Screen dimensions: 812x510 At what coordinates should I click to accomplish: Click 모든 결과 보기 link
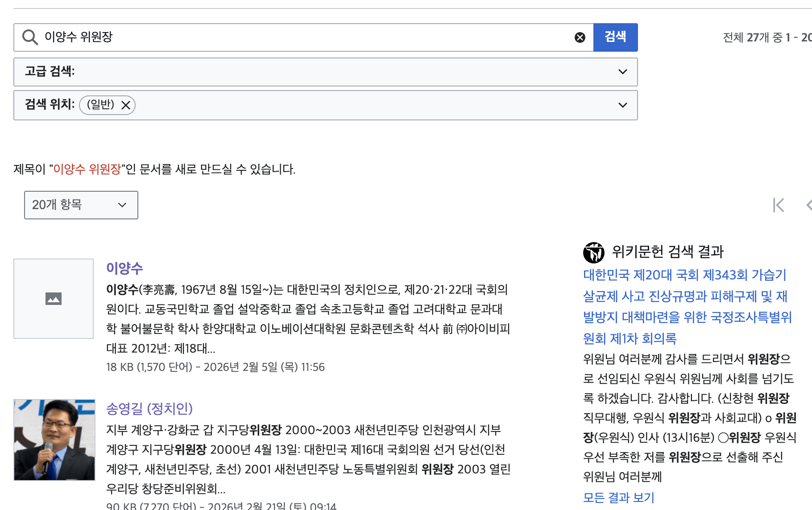click(618, 497)
